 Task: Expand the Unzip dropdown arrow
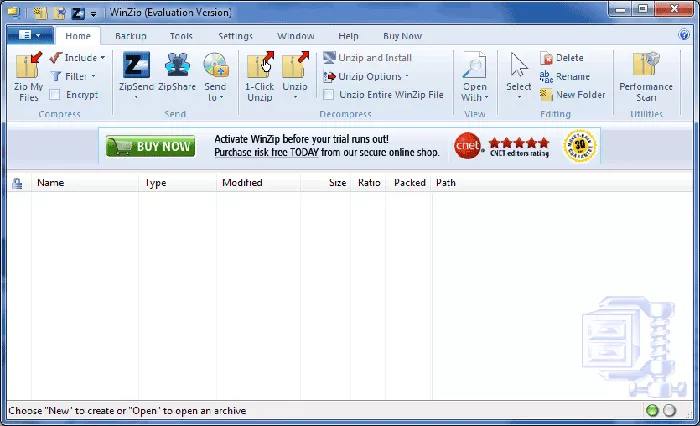[295, 97]
